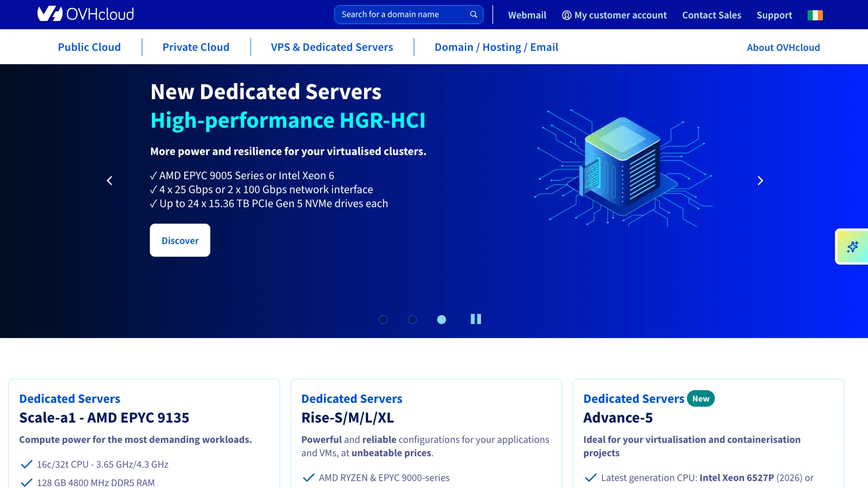Viewport: 868px width, 488px height.
Task: Open My customer account
Action: [x=614, y=15]
